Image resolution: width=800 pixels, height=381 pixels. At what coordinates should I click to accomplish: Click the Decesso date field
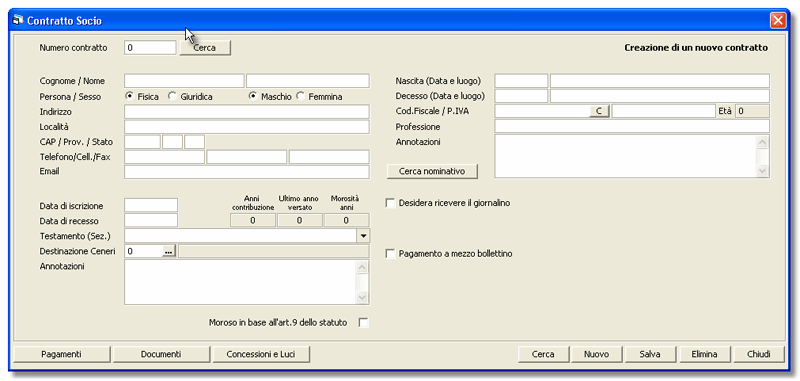coord(521,96)
